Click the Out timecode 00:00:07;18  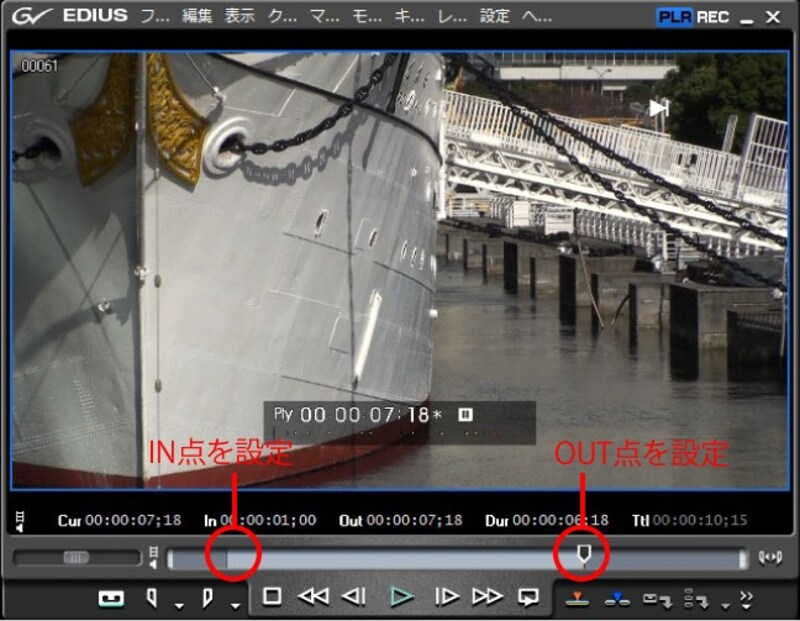point(414,520)
